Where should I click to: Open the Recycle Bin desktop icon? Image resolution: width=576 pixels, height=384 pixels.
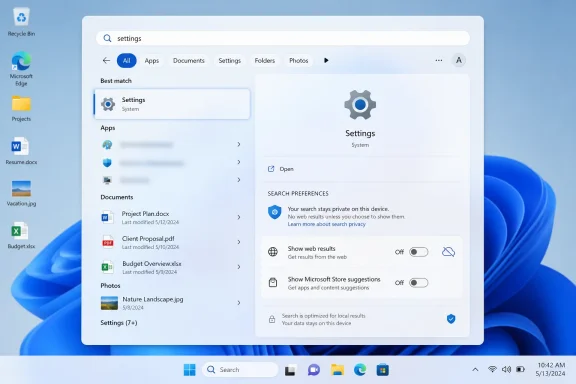[x=21, y=22]
